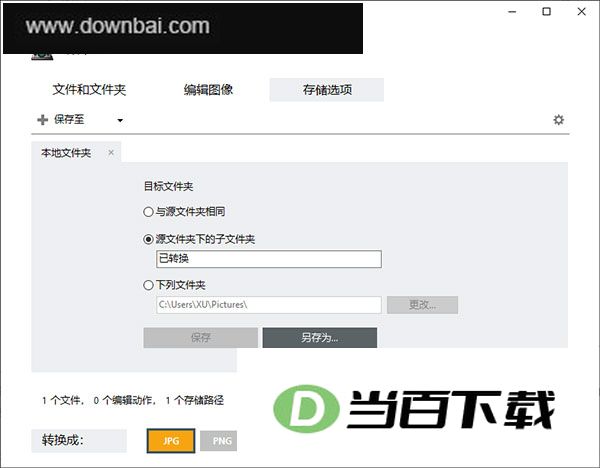Click the 目标文件夹 heading

[168, 186]
